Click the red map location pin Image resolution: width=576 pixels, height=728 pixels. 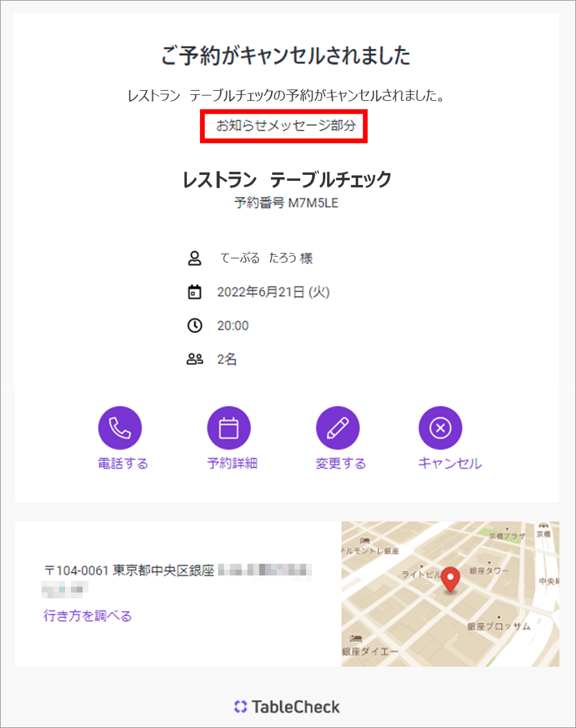451,580
